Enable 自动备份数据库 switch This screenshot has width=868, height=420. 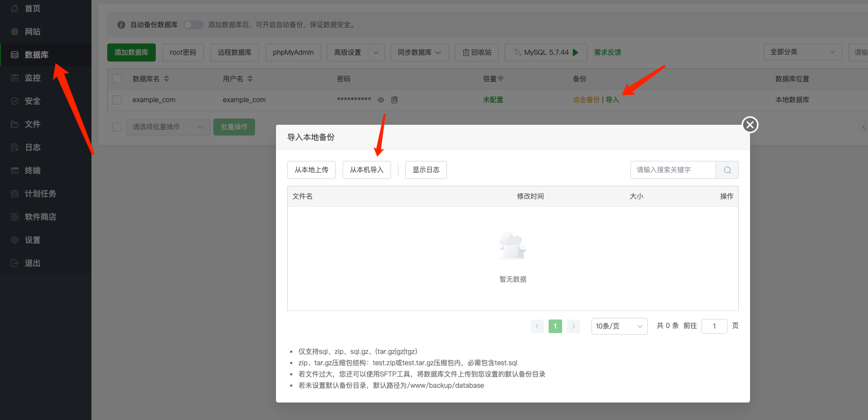[194, 24]
